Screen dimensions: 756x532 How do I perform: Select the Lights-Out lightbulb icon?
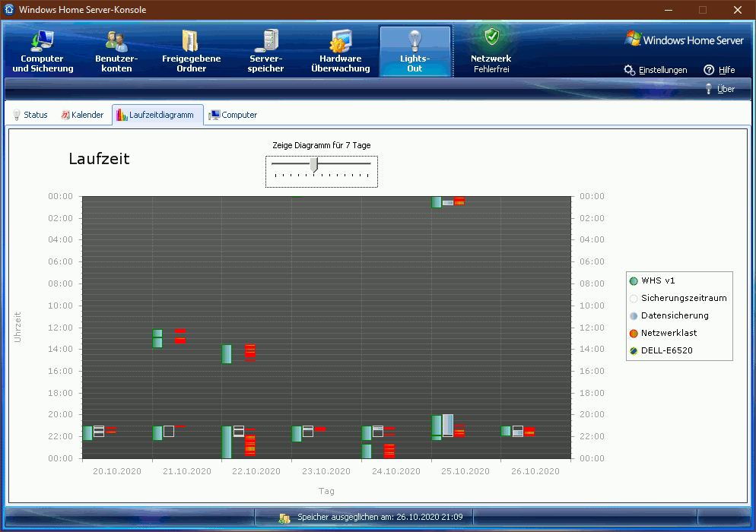pos(415,40)
